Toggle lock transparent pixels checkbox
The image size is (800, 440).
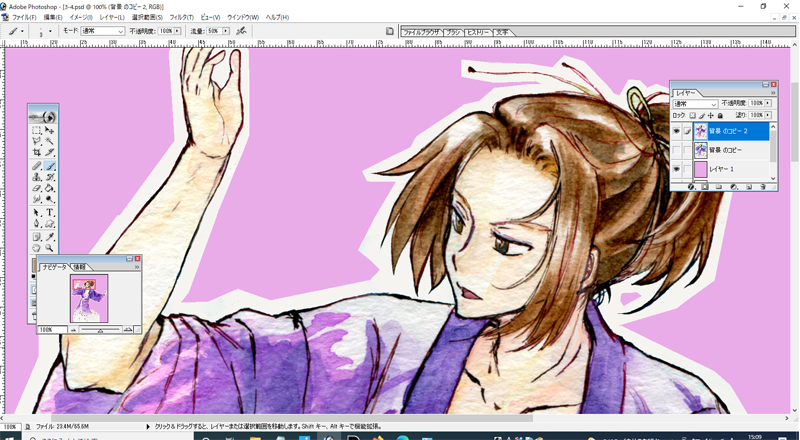click(x=692, y=115)
